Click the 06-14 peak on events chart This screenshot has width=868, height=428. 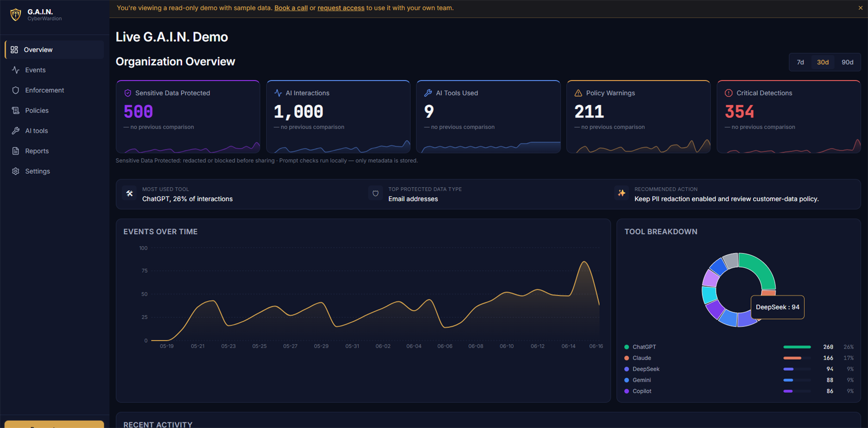(584, 262)
